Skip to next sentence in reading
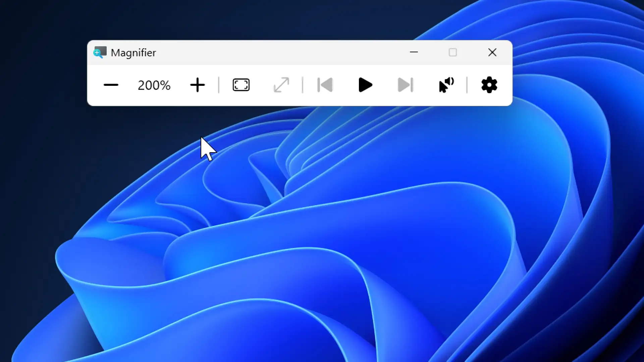Viewport: 644px width, 362px height. [x=405, y=85]
